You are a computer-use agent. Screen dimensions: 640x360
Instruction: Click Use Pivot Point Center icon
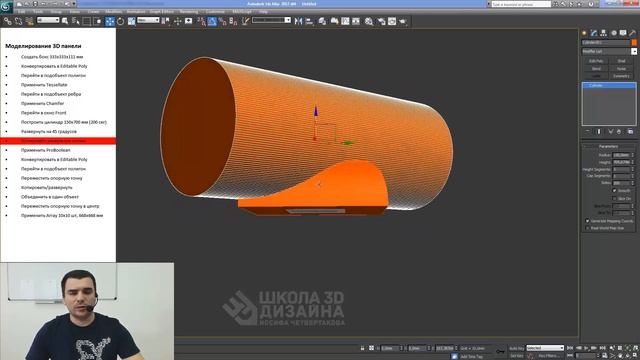(x=166, y=21)
